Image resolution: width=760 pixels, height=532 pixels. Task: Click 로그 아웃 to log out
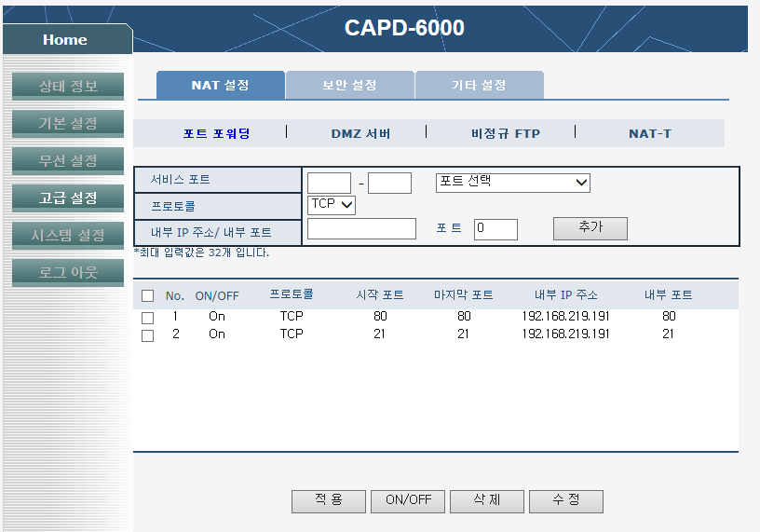coord(68,273)
